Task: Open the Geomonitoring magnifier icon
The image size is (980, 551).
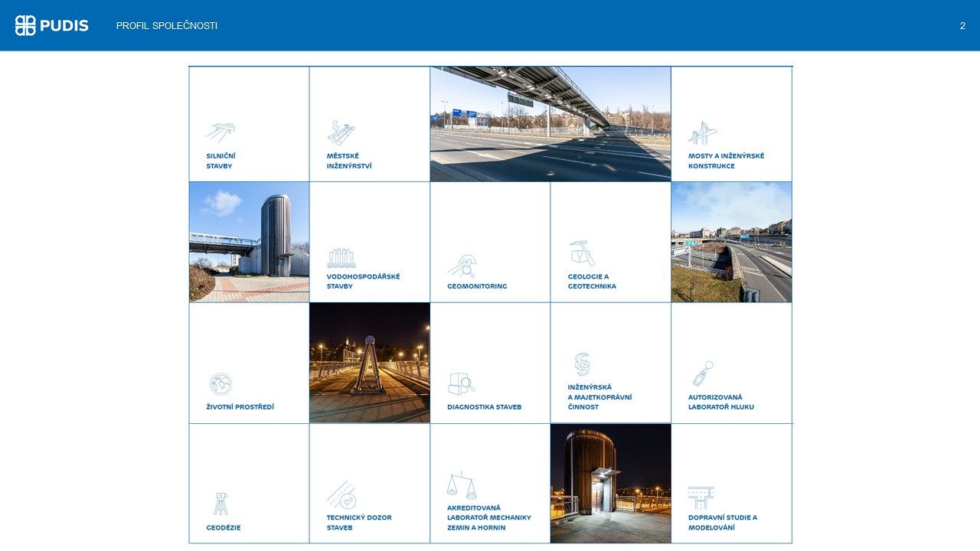Action: pyautogui.click(x=462, y=266)
